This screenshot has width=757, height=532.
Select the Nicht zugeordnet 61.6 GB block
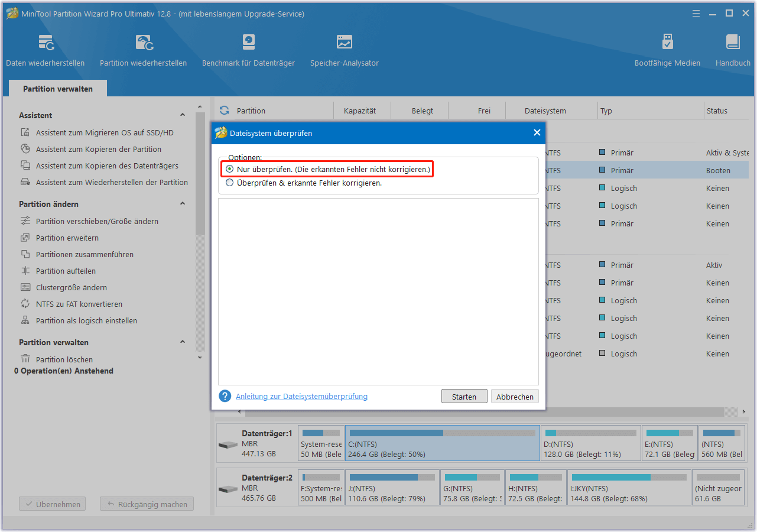tap(718, 488)
